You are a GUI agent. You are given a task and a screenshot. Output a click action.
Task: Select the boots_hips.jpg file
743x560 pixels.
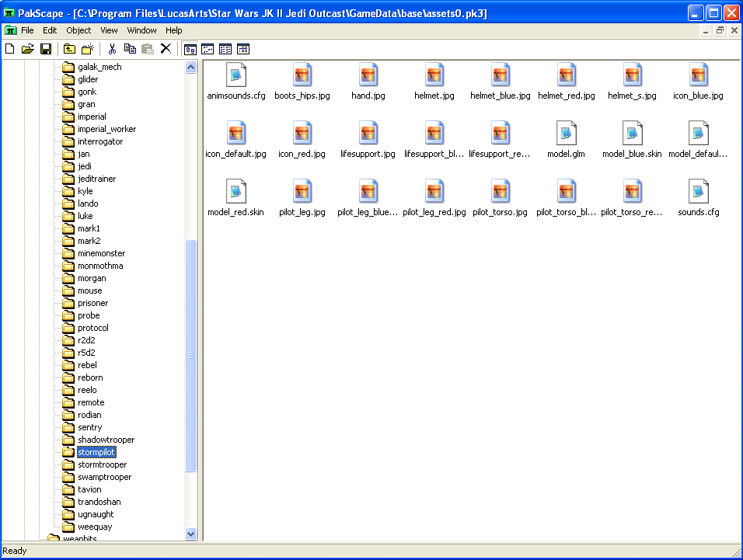[x=302, y=82]
